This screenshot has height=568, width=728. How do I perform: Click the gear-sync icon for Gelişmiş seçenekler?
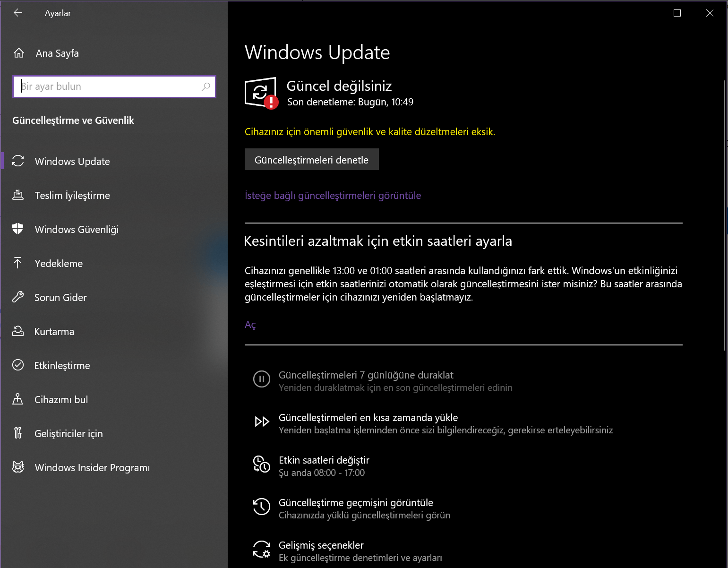pyautogui.click(x=262, y=549)
